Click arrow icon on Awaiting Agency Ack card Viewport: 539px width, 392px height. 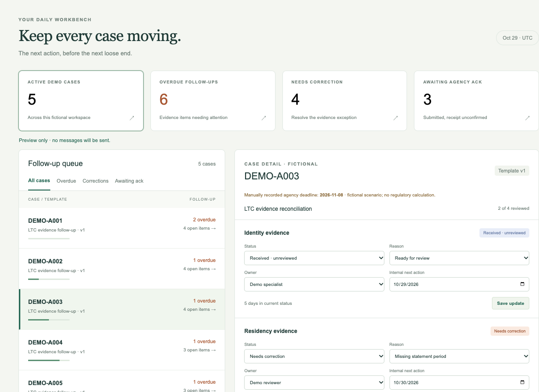click(527, 118)
